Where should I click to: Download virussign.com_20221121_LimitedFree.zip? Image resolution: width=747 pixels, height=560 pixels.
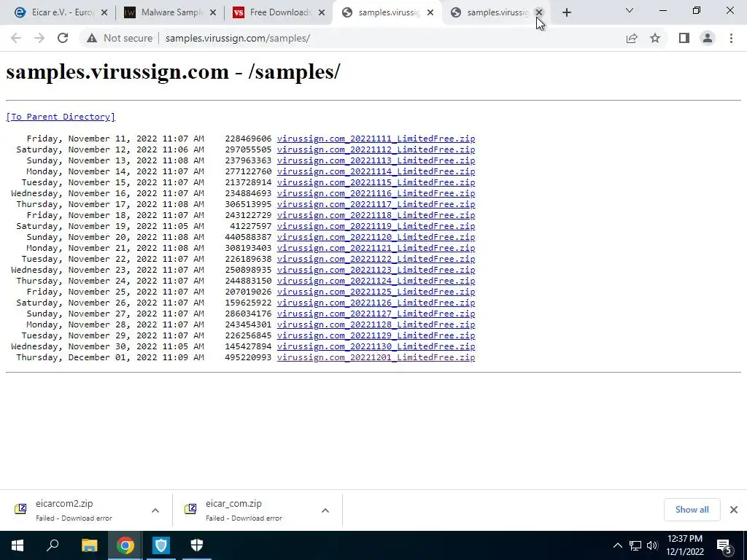(376, 248)
